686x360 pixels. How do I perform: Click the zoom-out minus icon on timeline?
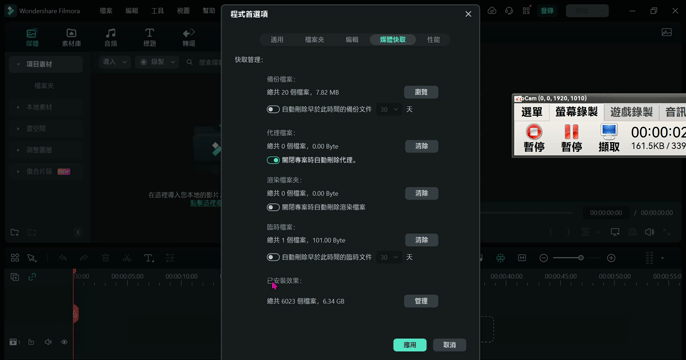coord(543,258)
